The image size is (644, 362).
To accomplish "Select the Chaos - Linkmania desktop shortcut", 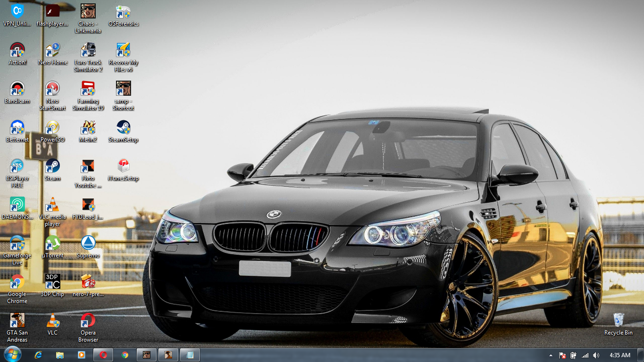I will pos(88,19).
